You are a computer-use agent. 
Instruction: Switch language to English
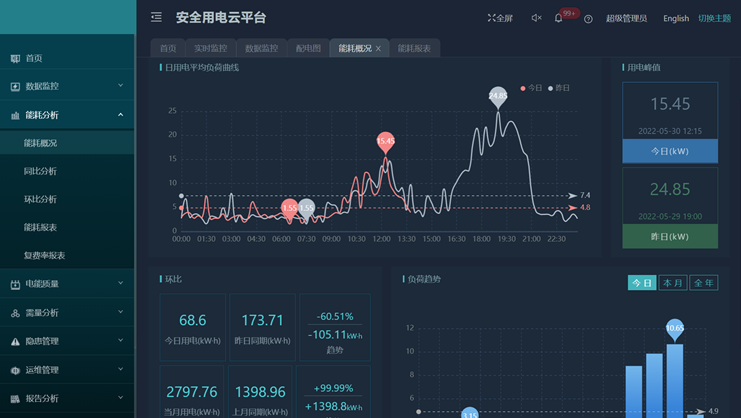pyautogui.click(x=676, y=18)
